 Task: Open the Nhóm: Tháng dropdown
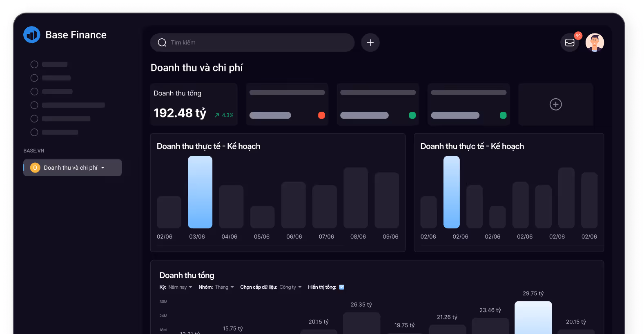click(x=216, y=287)
